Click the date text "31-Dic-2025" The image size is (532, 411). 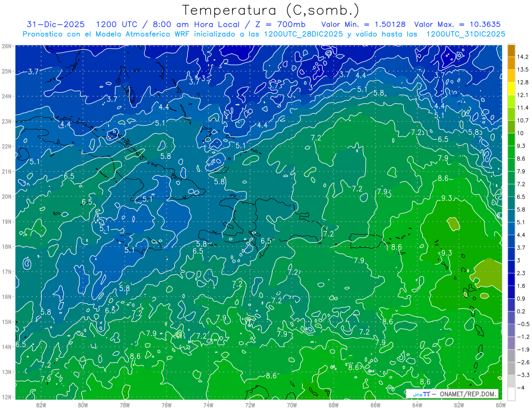pyautogui.click(x=55, y=24)
